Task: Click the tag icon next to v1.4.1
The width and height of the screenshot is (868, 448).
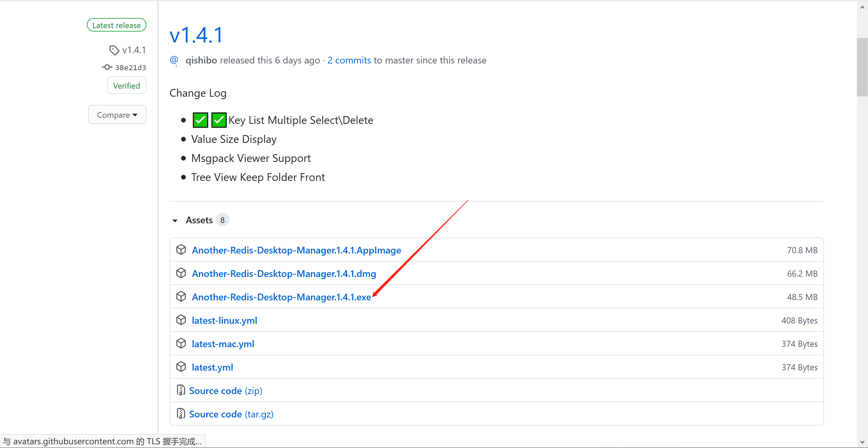Action: 114,50
